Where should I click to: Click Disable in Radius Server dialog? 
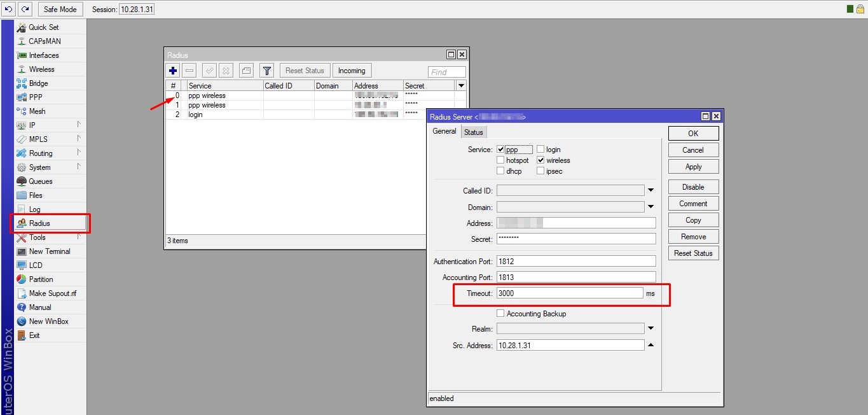pos(693,187)
